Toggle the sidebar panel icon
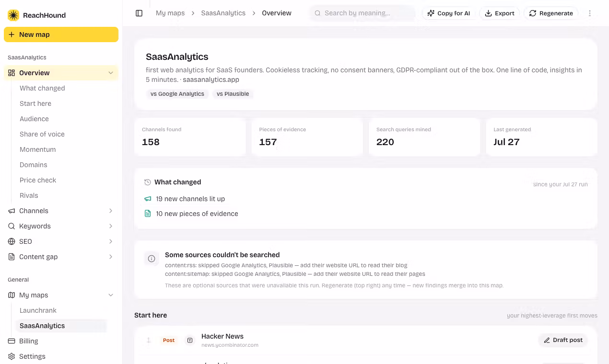The width and height of the screenshot is (609, 364). pyautogui.click(x=139, y=13)
